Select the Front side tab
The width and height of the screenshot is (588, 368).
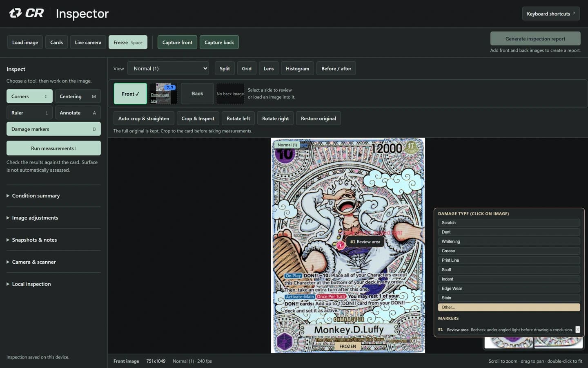click(x=130, y=94)
